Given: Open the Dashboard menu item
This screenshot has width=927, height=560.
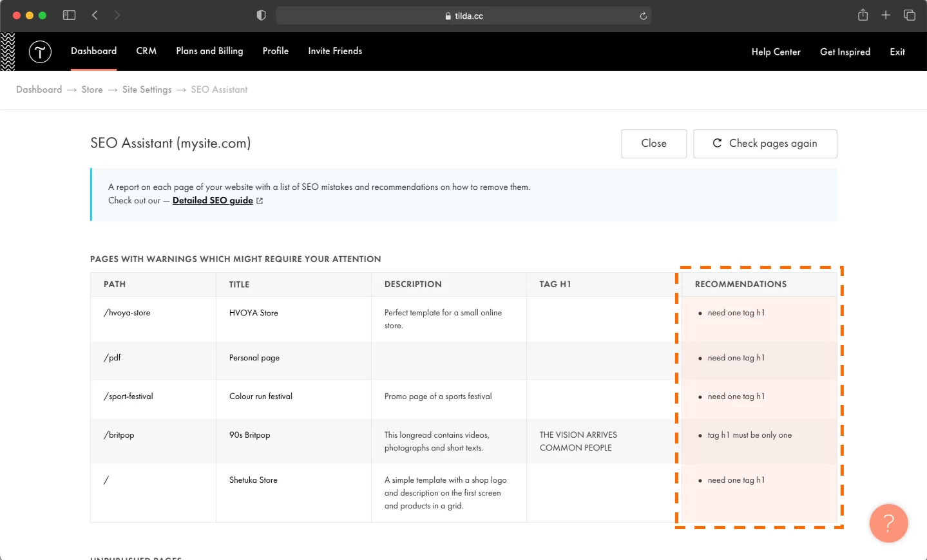Looking at the screenshot, I should pyautogui.click(x=93, y=51).
